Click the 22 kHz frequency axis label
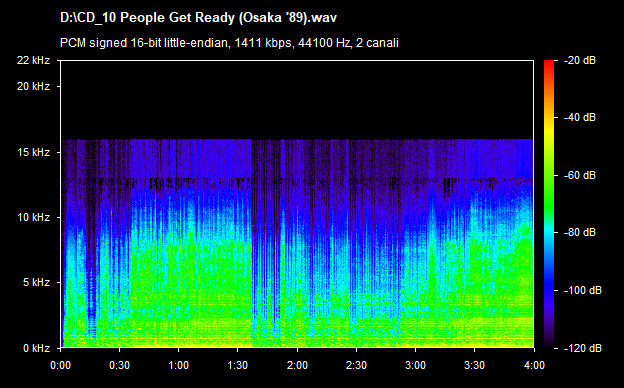The width and height of the screenshot is (624, 388). tap(33, 60)
